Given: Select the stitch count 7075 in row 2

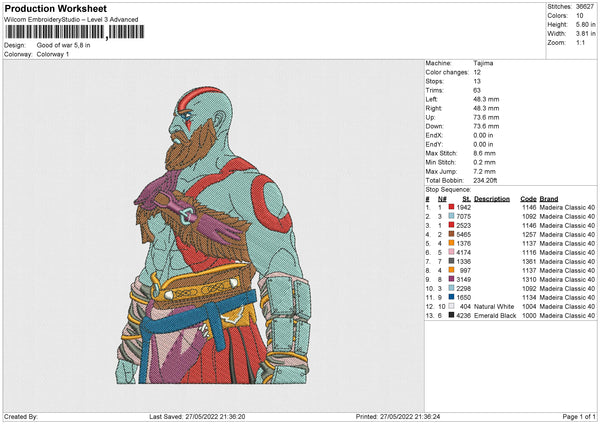Looking at the screenshot, I should [x=464, y=217].
